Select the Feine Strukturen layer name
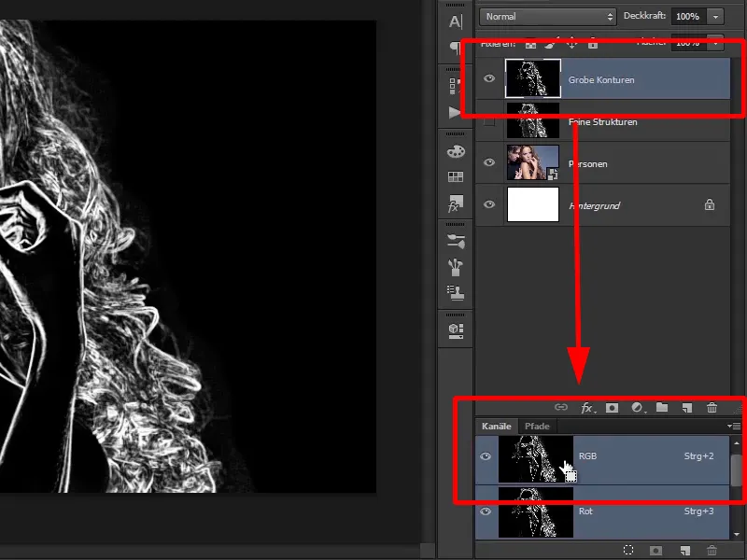Viewport: 747px width, 560px height. [x=602, y=122]
